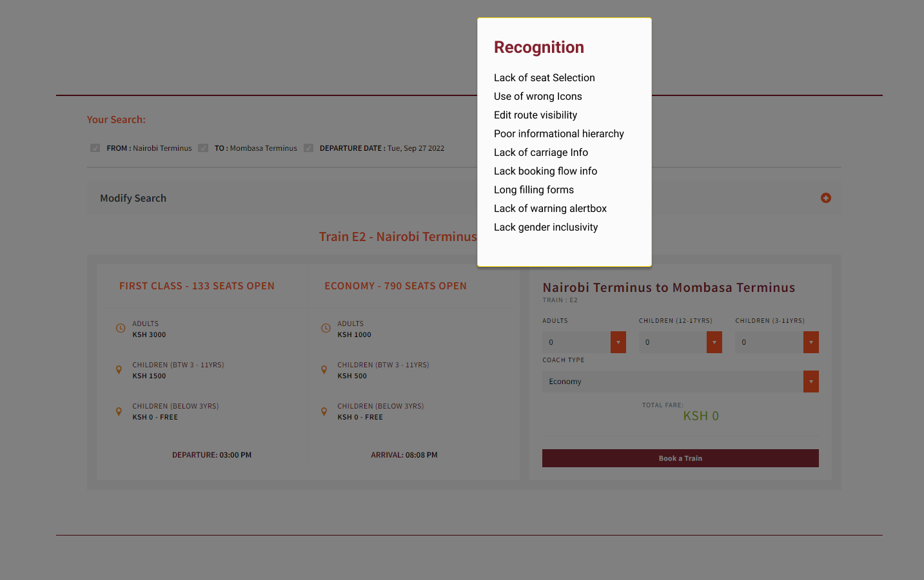Click the clock icon beside Economy adults fare

(326, 329)
